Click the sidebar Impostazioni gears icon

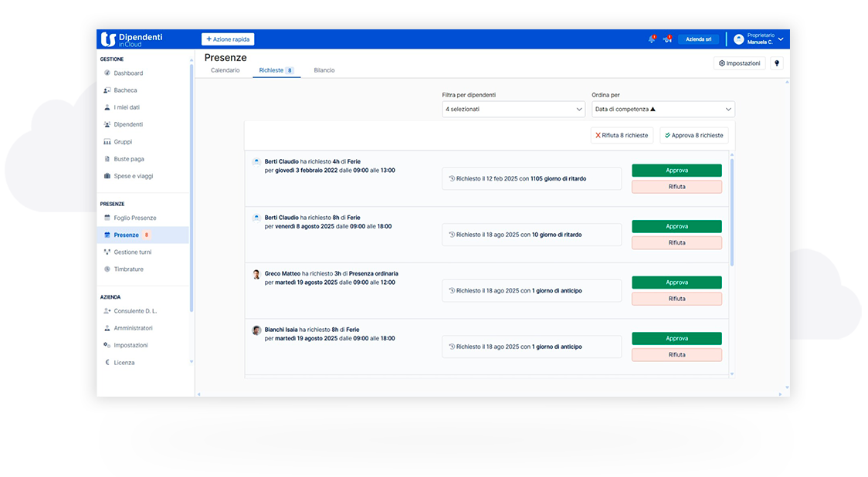107,345
